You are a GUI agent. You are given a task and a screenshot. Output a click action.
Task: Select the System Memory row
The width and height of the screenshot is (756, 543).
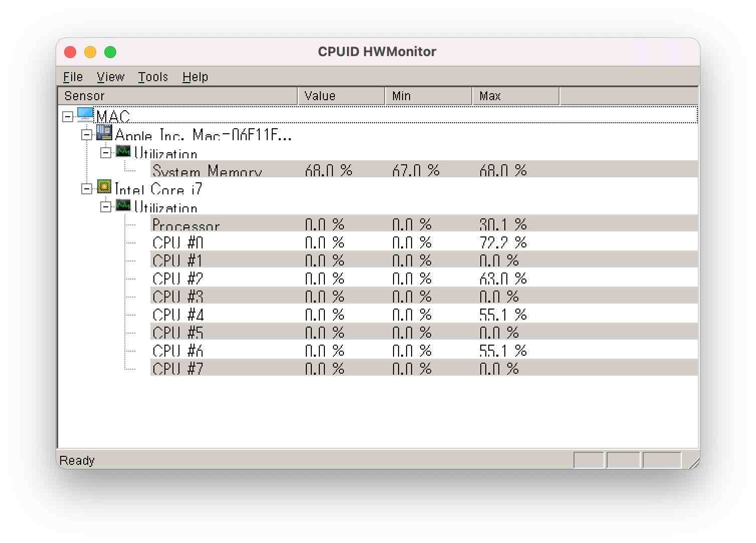424,169
